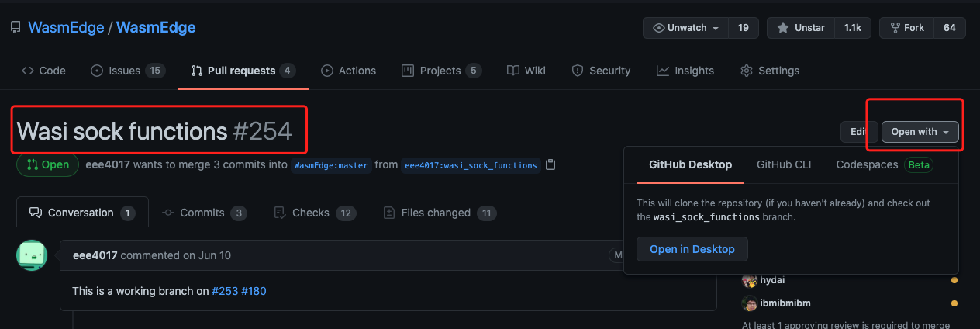Image resolution: width=980 pixels, height=329 pixels.
Task: View the 1.1k stargazers count
Action: tap(852, 28)
